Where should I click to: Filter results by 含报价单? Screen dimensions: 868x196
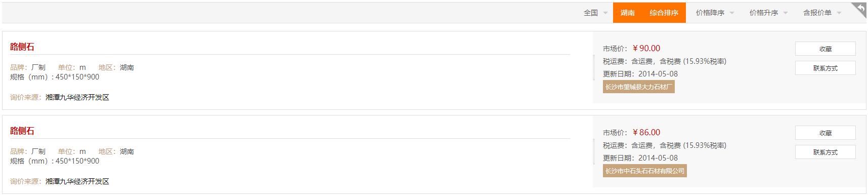[x=817, y=13]
